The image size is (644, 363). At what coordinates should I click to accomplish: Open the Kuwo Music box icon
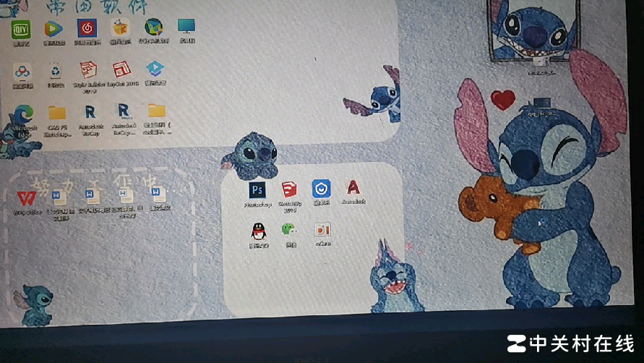tap(120, 28)
